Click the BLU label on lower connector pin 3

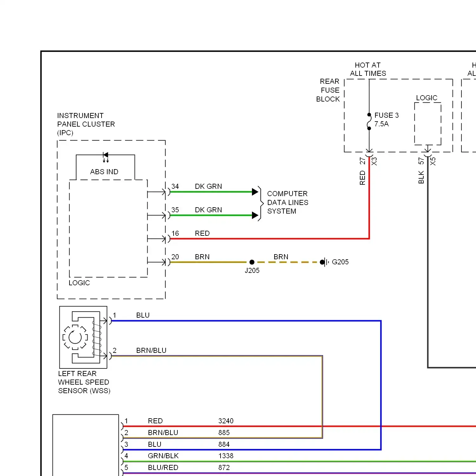point(155,444)
